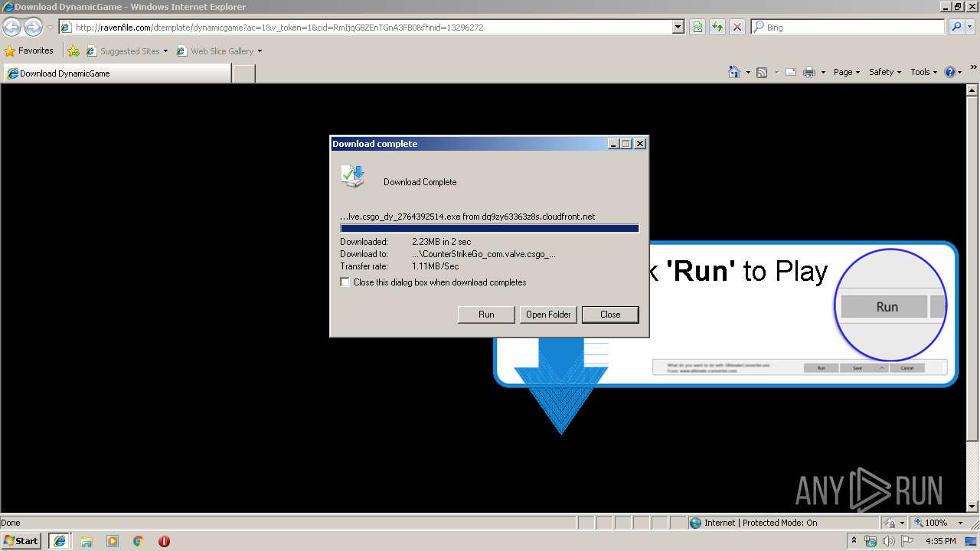Click the Internet Protected Mode status text

click(x=760, y=523)
